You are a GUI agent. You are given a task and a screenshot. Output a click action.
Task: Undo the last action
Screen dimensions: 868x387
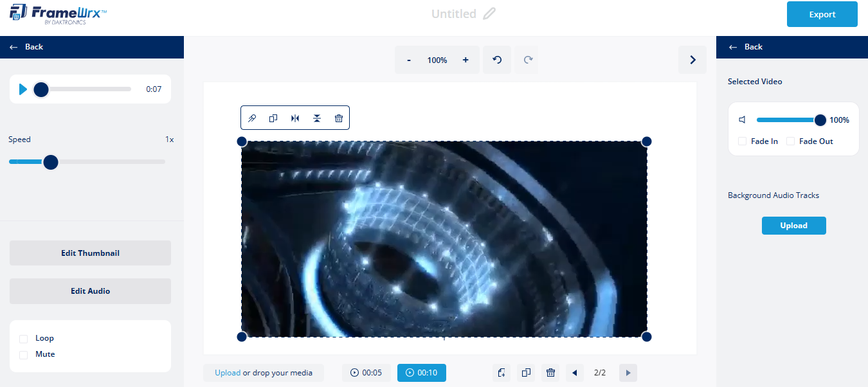tap(496, 59)
